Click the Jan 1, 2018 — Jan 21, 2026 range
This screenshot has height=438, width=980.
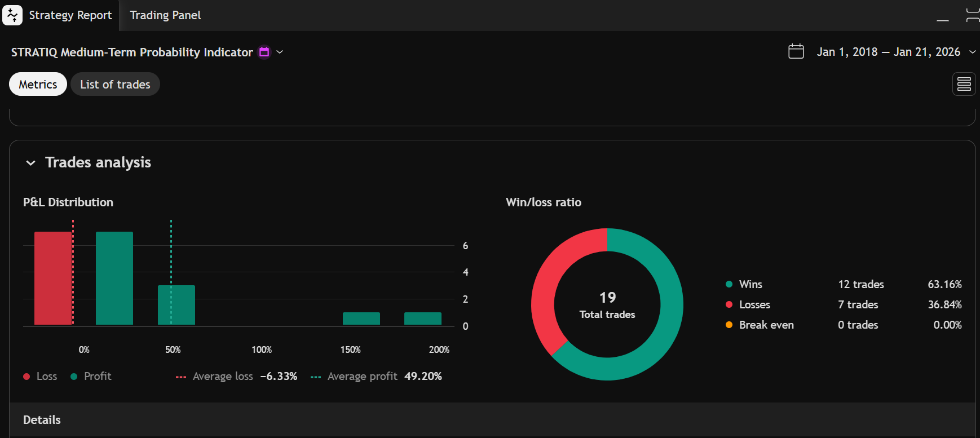888,52
